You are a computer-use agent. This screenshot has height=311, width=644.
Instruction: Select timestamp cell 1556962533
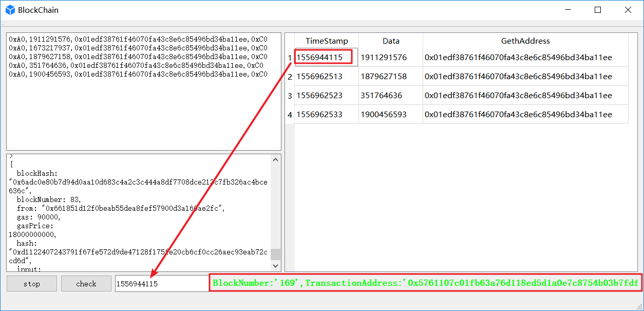click(x=327, y=114)
